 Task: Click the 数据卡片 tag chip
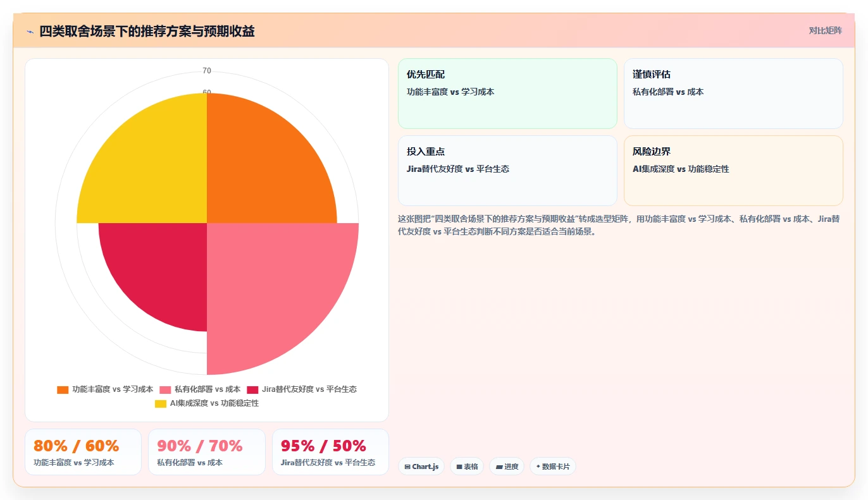553,466
